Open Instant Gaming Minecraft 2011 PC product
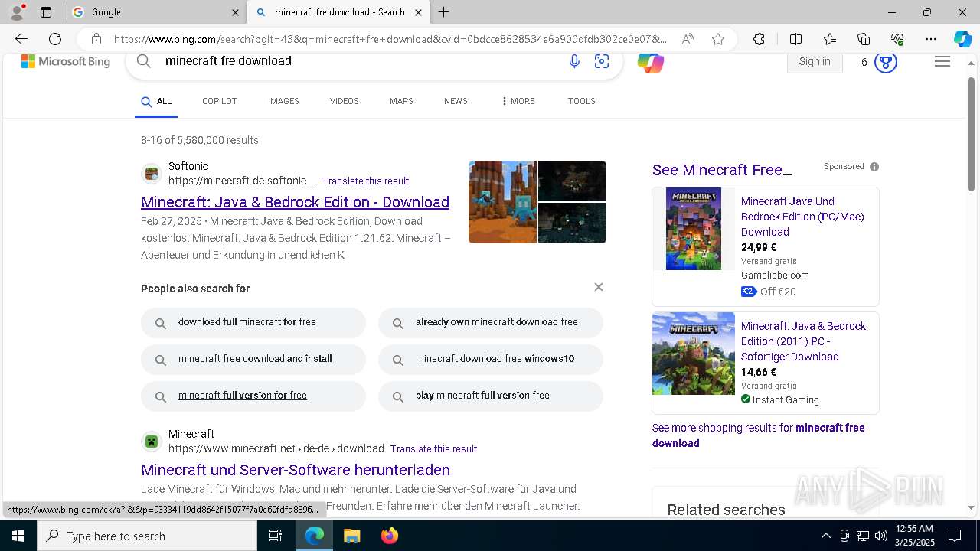This screenshot has height=551, width=980. (x=803, y=341)
